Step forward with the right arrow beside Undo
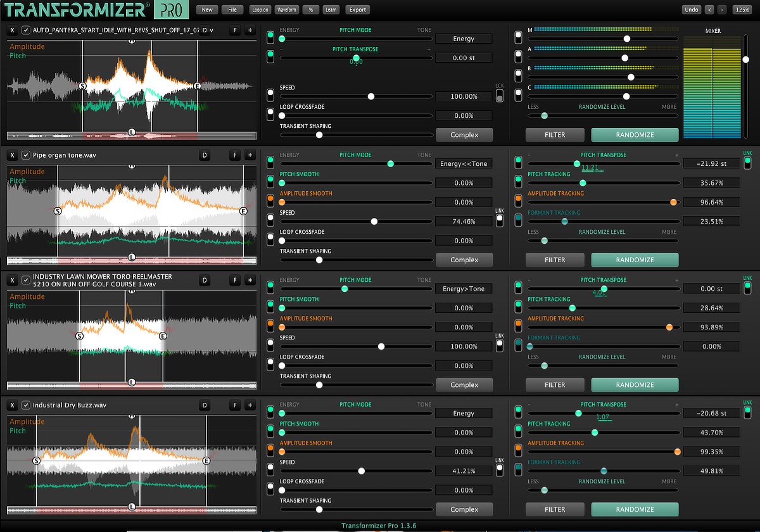This screenshot has height=532, width=760. tap(722, 9)
